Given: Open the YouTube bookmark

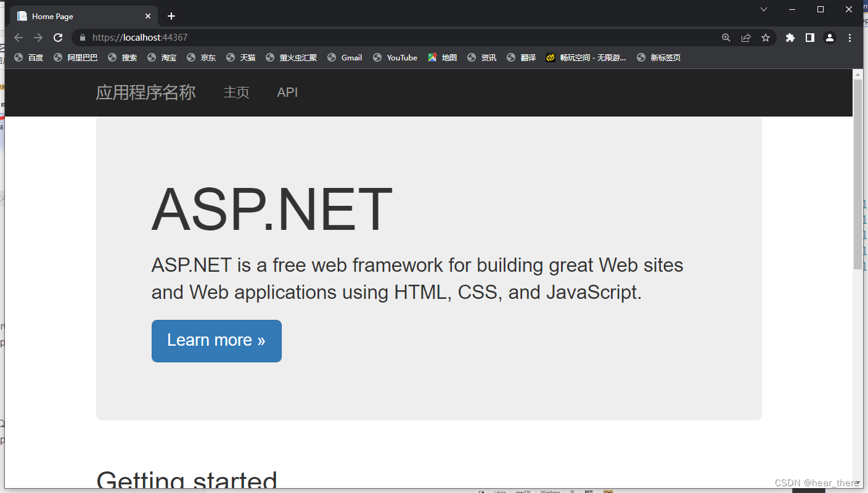Looking at the screenshot, I should pos(395,57).
